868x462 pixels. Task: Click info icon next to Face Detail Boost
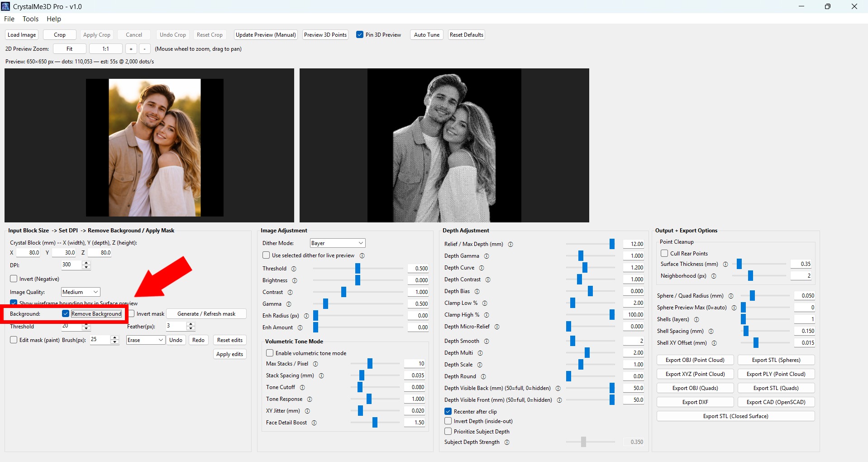click(x=314, y=423)
